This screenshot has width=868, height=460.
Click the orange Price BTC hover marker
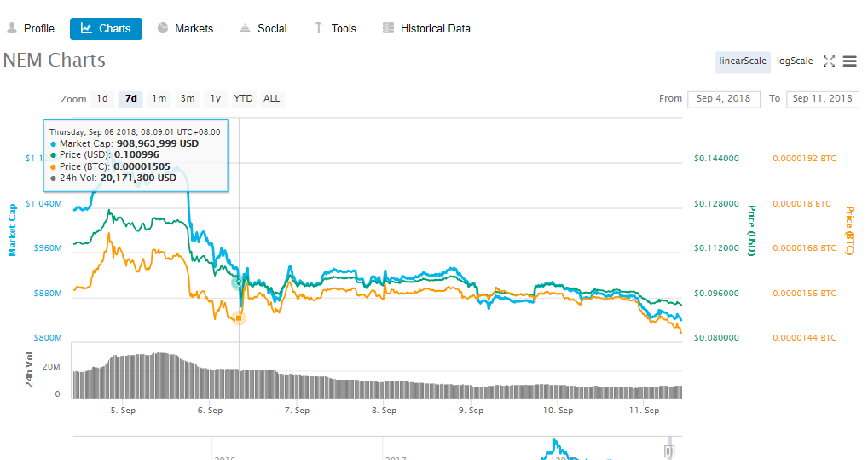point(239,318)
